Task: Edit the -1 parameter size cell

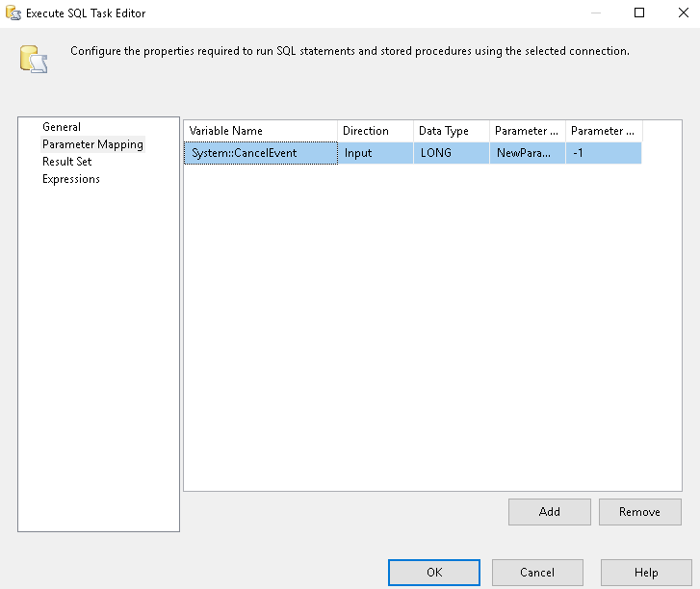Action: pyautogui.click(x=603, y=153)
